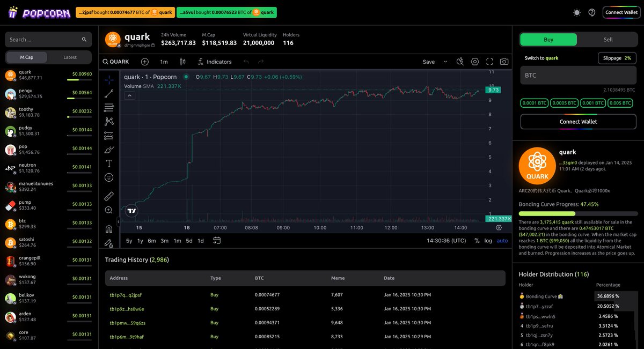The height and width of the screenshot is (349, 644).
Task: Open the toothy token in the list
Action: 49,112
